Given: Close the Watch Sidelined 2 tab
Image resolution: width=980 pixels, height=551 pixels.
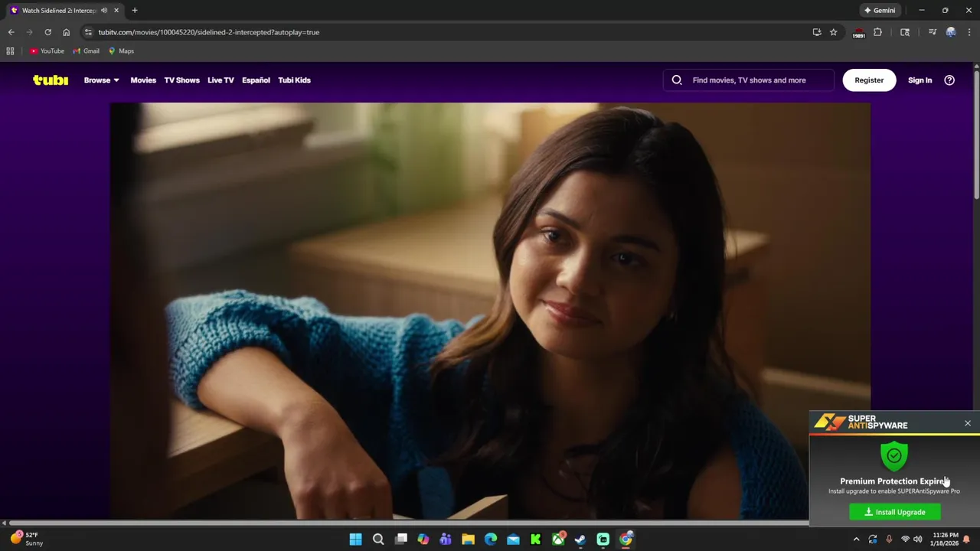Looking at the screenshot, I should (x=116, y=11).
